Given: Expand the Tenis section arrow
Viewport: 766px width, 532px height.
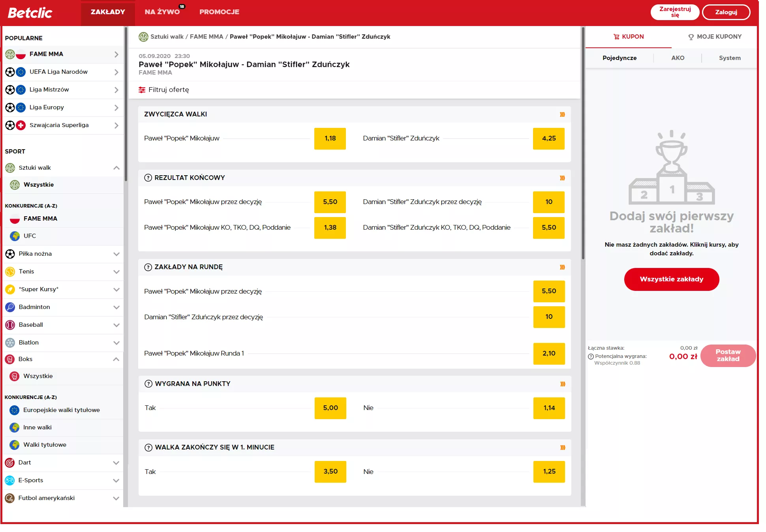Looking at the screenshot, I should 116,272.
